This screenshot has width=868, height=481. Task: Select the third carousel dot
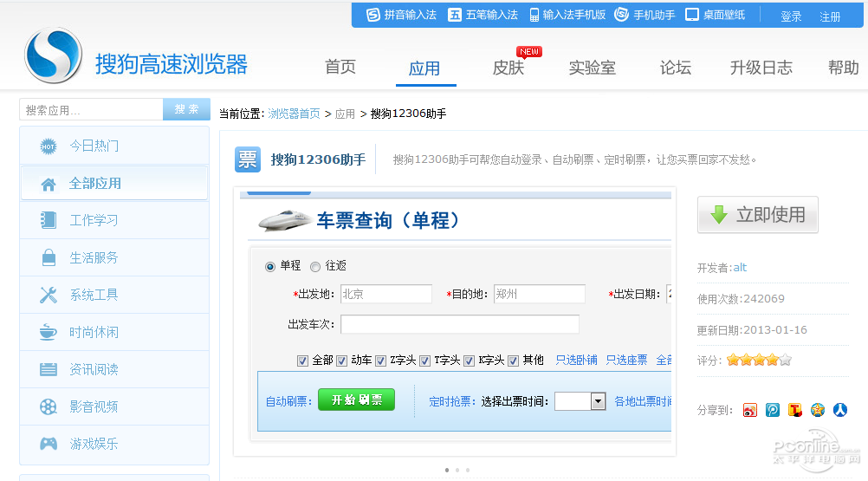coord(468,470)
